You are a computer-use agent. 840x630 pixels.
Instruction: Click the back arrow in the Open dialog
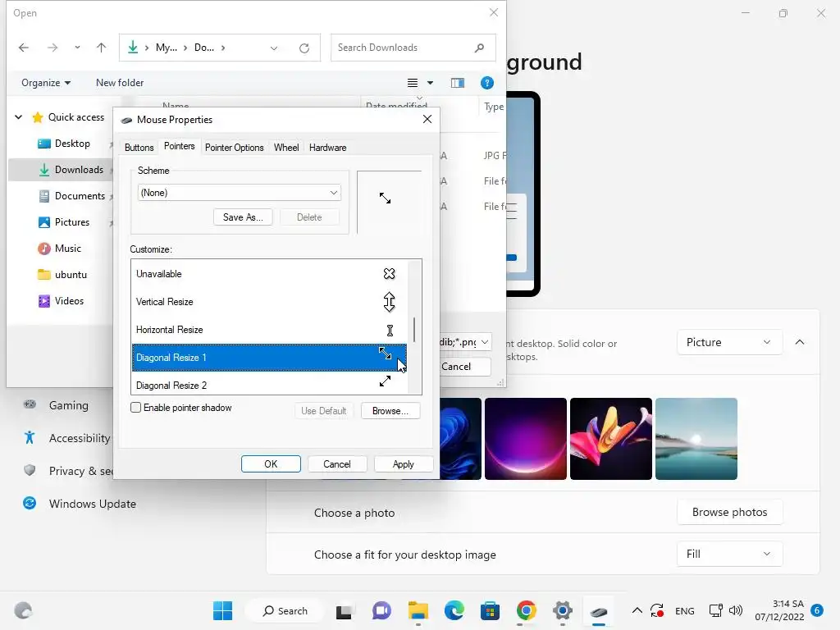pyautogui.click(x=24, y=48)
